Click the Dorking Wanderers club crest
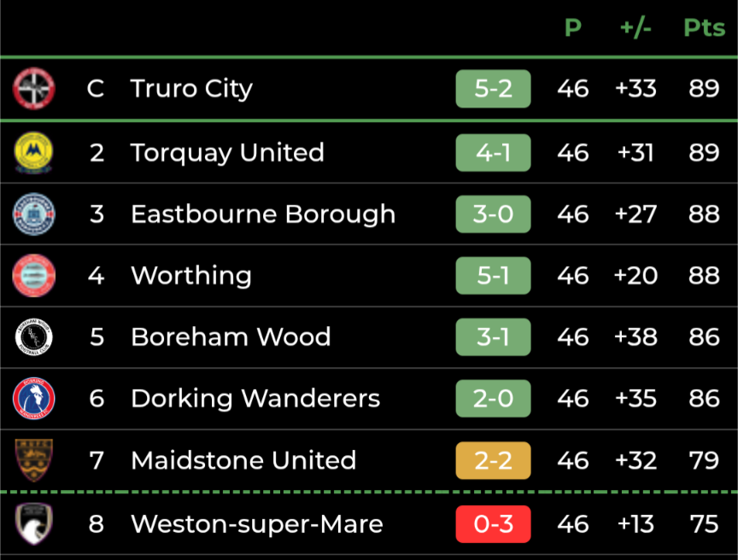Viewport: 738px width, 560px height. (34, 399)
